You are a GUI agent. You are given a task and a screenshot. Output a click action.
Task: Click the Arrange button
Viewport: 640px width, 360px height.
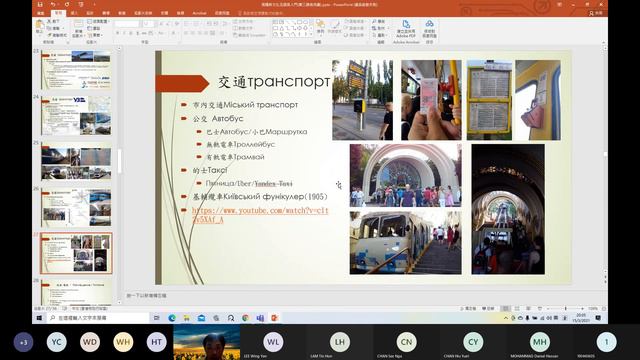coord(320,27)
